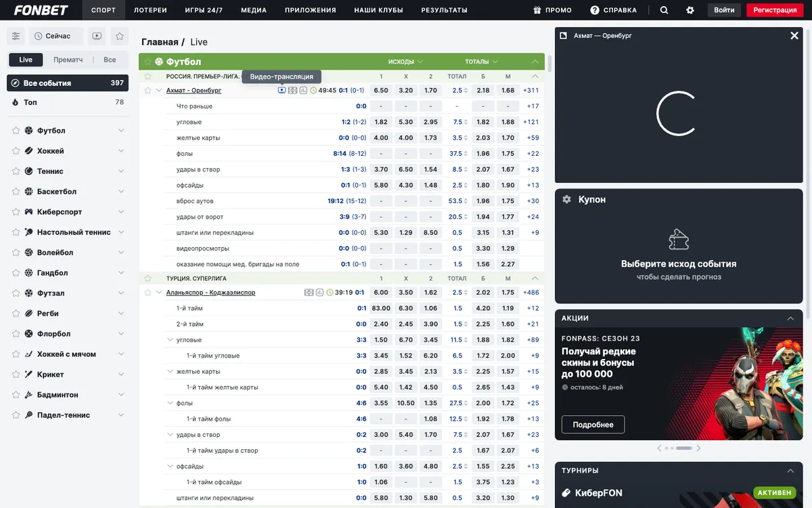Expand the Волейбол sport list in sidebar
Screen dimensions: 812x508
[121, 253]
